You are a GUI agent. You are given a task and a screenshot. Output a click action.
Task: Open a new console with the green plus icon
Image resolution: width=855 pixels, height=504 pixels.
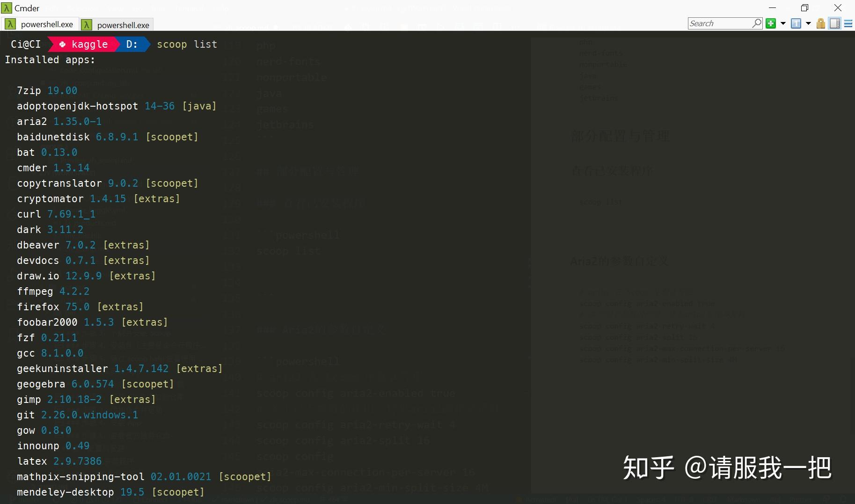[x=770, y=23]
